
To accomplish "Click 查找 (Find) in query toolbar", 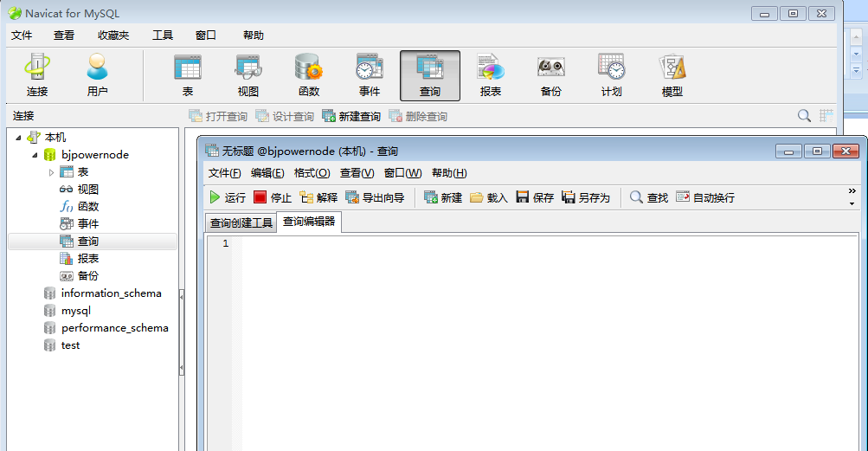I will [x=649, y=197].
